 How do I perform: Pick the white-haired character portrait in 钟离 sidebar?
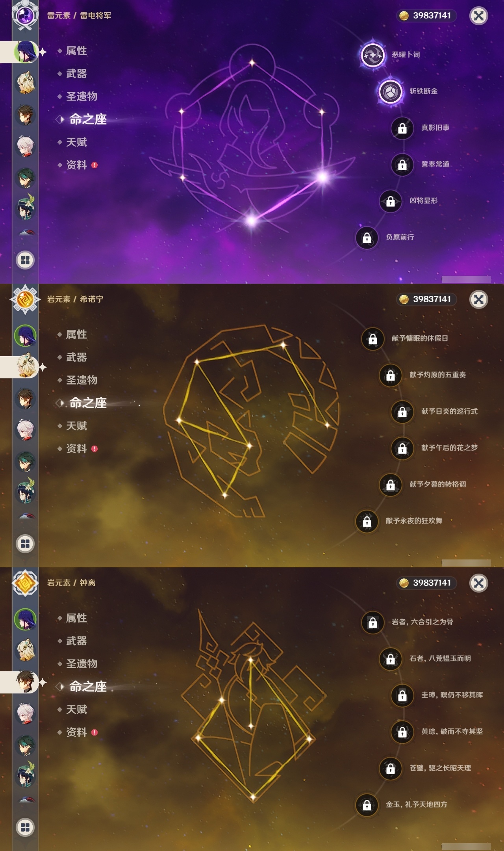click(x=26, y=714)
